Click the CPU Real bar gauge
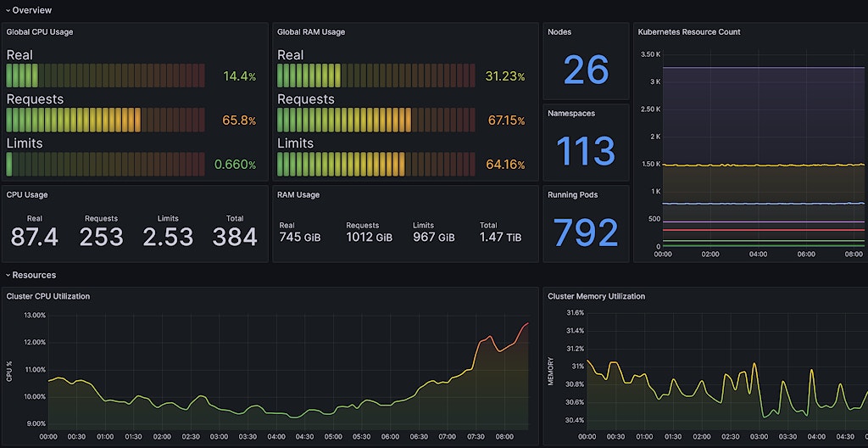The height and width of the screenshot is (448, 868). 105,76
